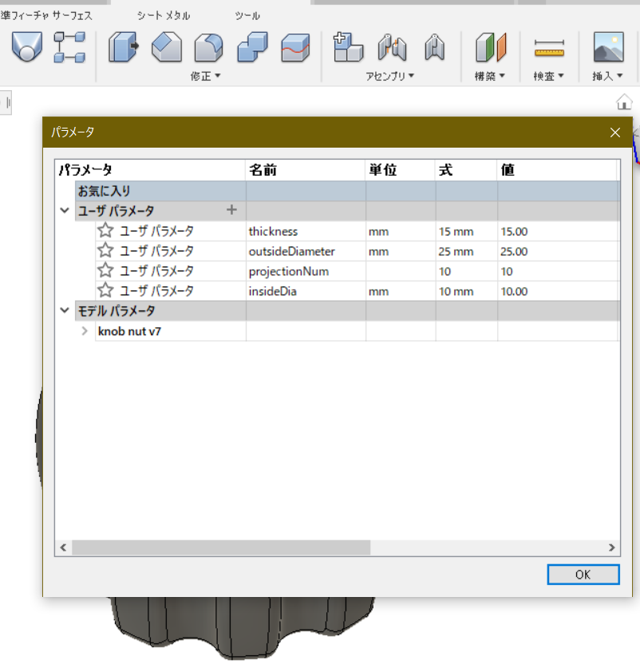Mark insideDia as a favorite
This screenshot has height=672, width=640.
(x=105, y=291)
